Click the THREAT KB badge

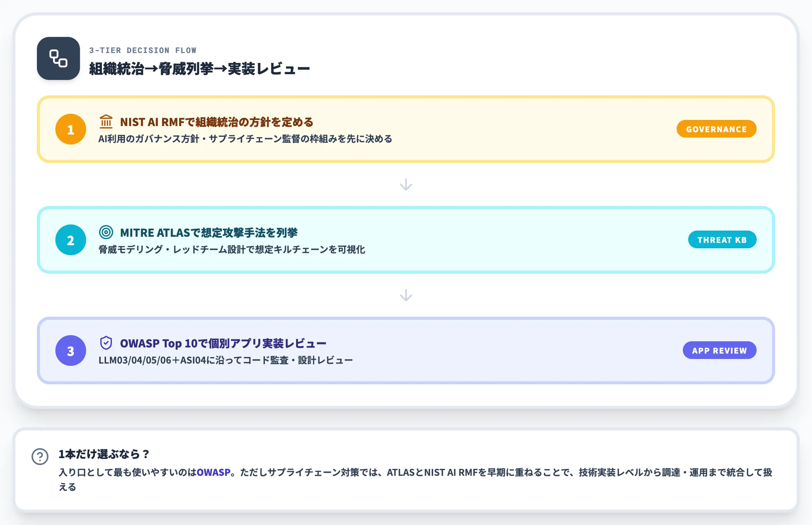tap(722, 240)
